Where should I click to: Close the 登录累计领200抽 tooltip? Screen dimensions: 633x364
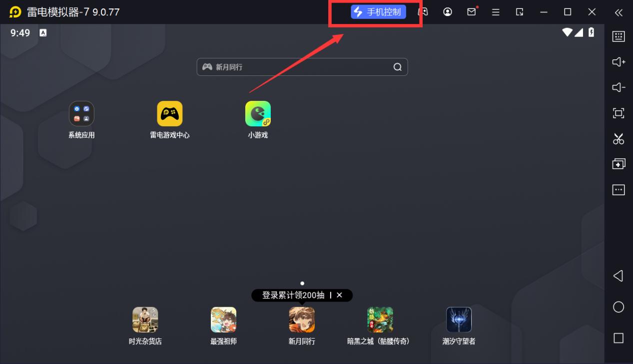[x=339, y=295]
